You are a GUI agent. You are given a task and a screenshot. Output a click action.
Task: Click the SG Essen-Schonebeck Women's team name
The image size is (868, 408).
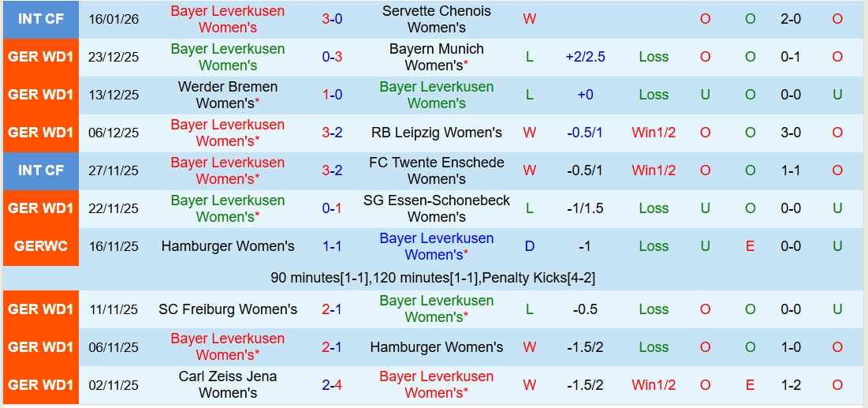click(x=436, y=208)
